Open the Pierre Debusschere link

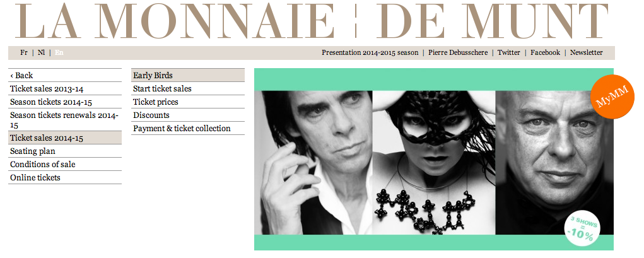[458, 52]
